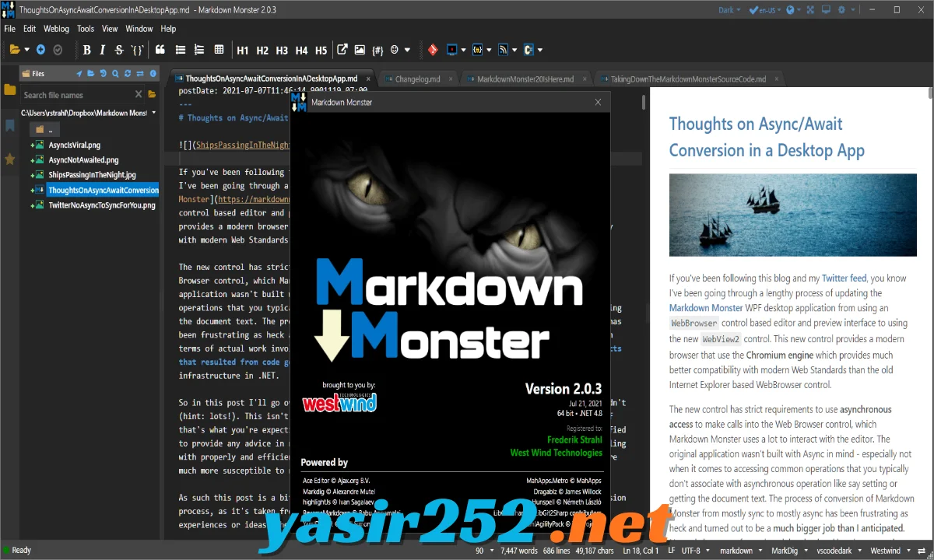
Task: Clear the file search box with X
Action: [x=139, y=94]
